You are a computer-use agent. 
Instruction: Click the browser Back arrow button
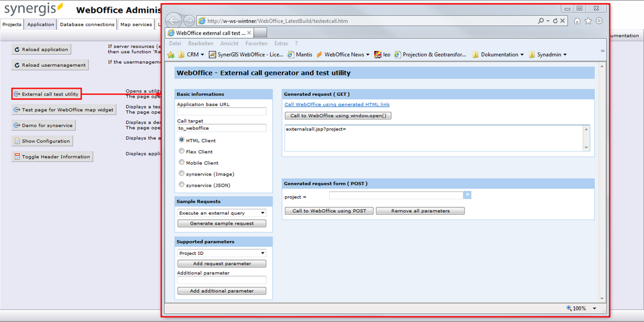(174, 20)
